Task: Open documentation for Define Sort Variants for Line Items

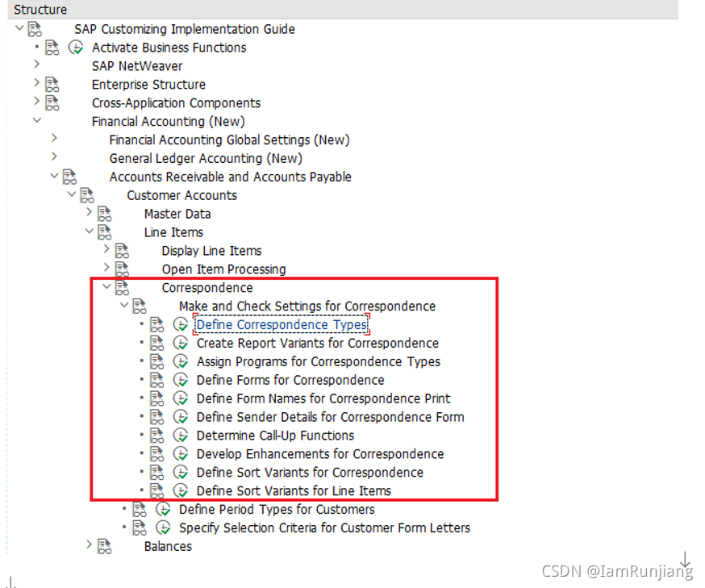Action: 157,490
